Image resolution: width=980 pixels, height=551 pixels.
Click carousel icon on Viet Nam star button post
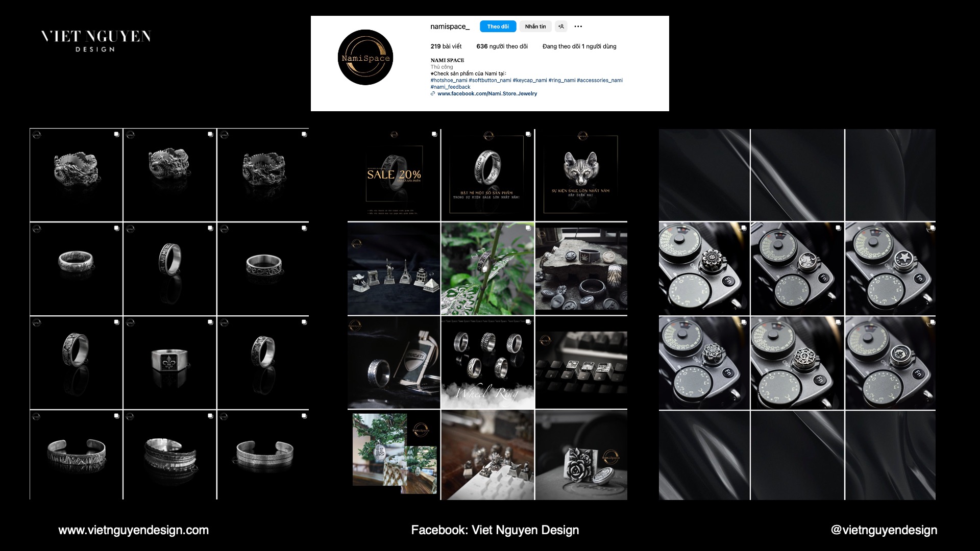click(932, 228)
